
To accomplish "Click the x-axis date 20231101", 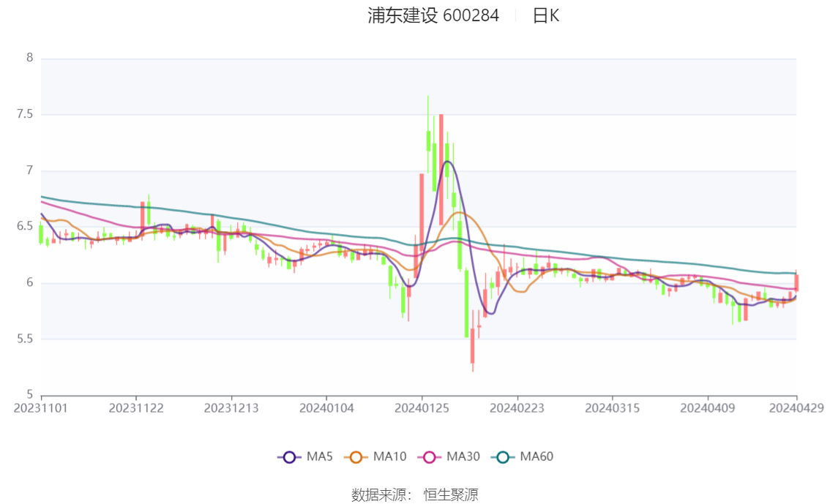I will 41,408.
